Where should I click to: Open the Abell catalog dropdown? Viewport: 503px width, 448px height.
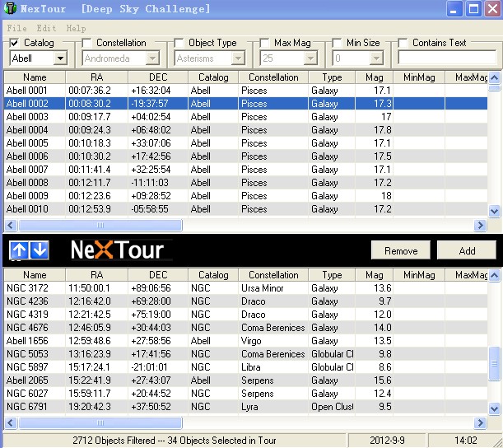pyautogui.click(x=60, y=58)
